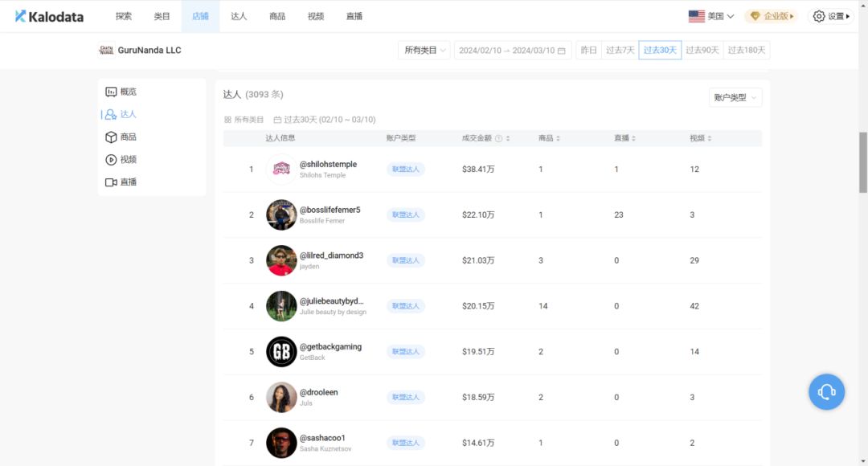
Task: Click the settings gear icon
Action: (x=819, y=17)
